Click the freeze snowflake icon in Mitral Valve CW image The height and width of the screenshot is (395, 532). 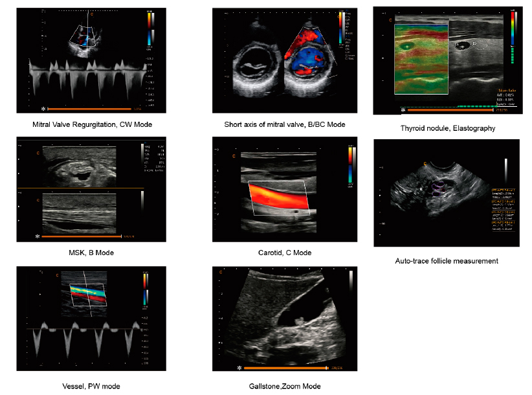click(43, 109)
